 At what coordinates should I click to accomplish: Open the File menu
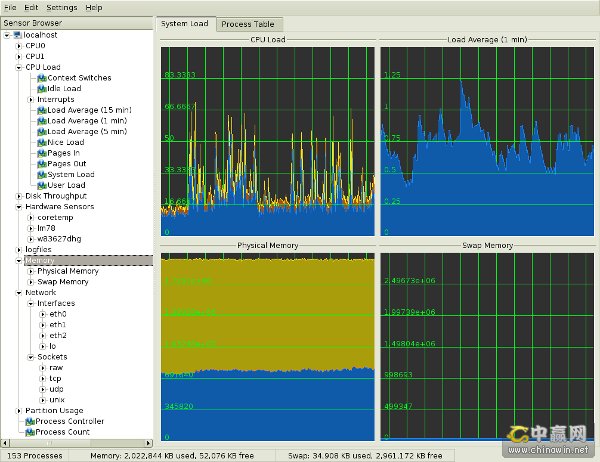coord(10,7)
